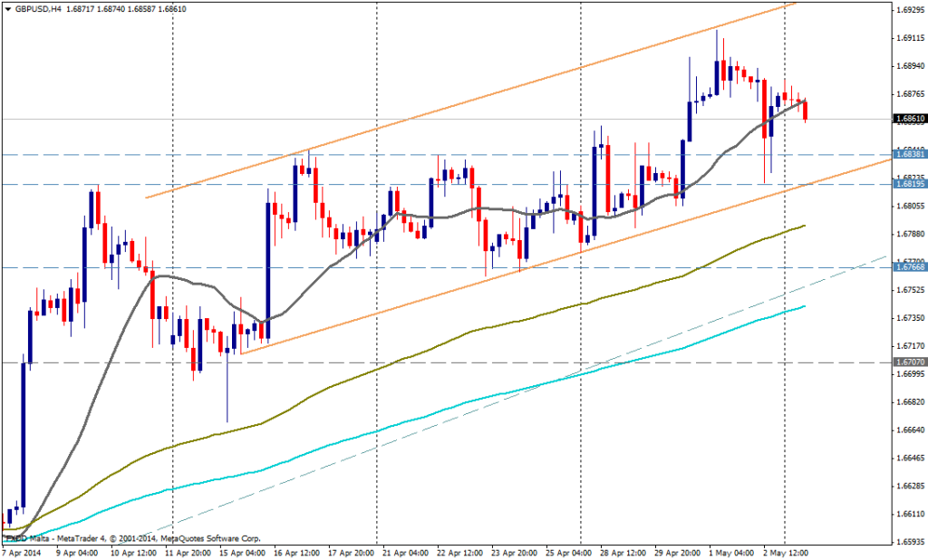Select the 1.67070 price level tag

click(909, 362)
